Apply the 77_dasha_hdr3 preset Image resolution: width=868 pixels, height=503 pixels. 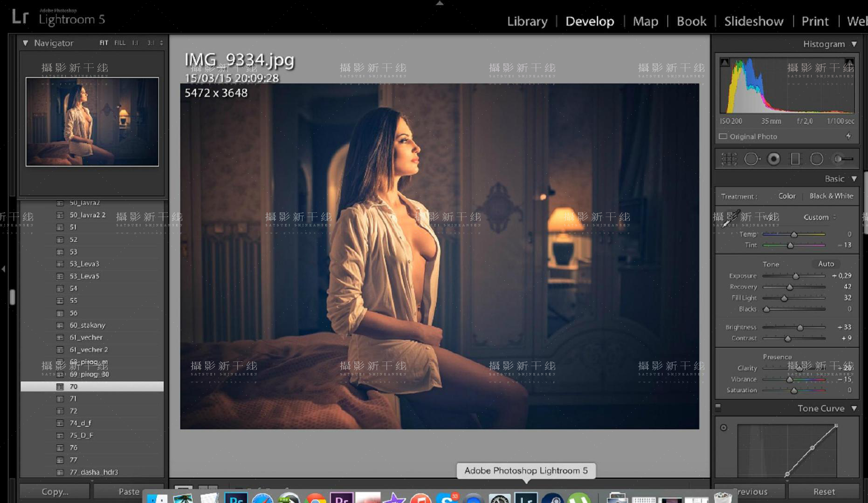(x=92, y=472)
